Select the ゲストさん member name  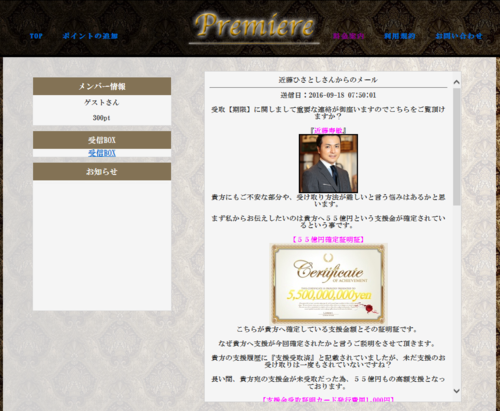tap(102, 102)
